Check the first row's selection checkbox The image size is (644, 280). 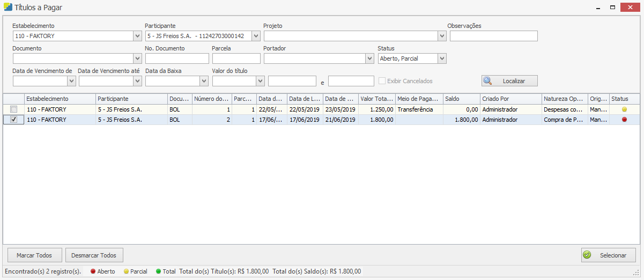click(14, 109)
